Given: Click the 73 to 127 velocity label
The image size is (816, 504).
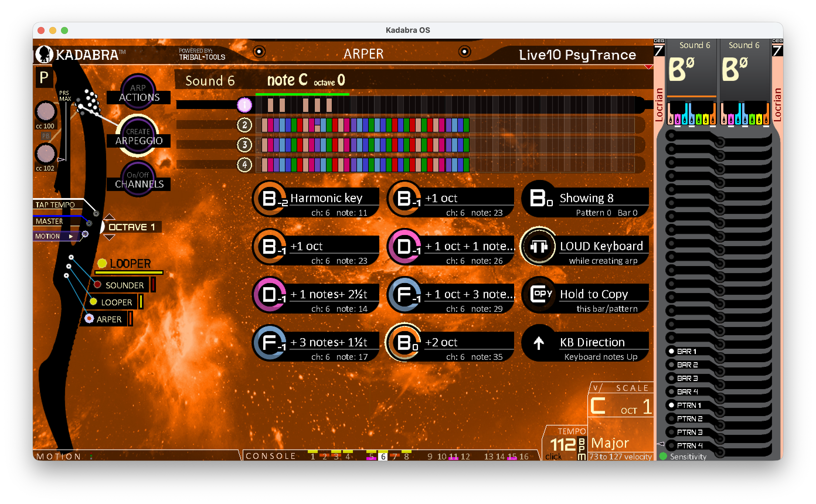Looking at the screenshot, I should click(621, 457).
